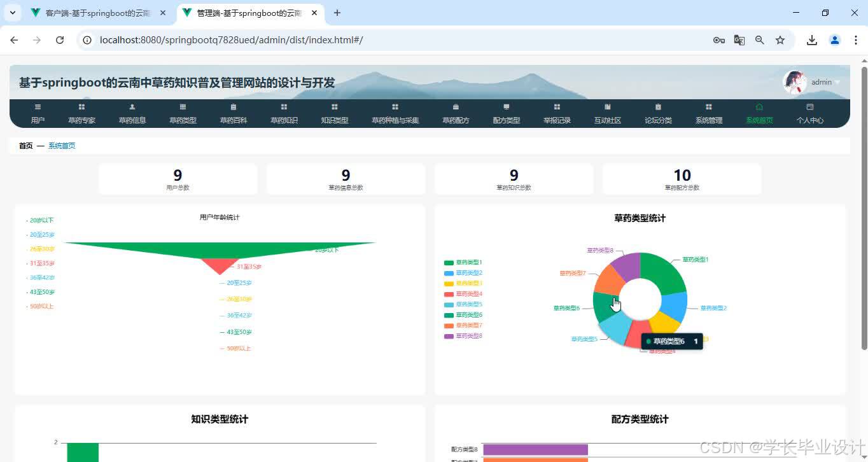This screenshot has height=462, width=868.
Task: Click the 首页 breadcrumb
Action: click(x=25, y=146)
